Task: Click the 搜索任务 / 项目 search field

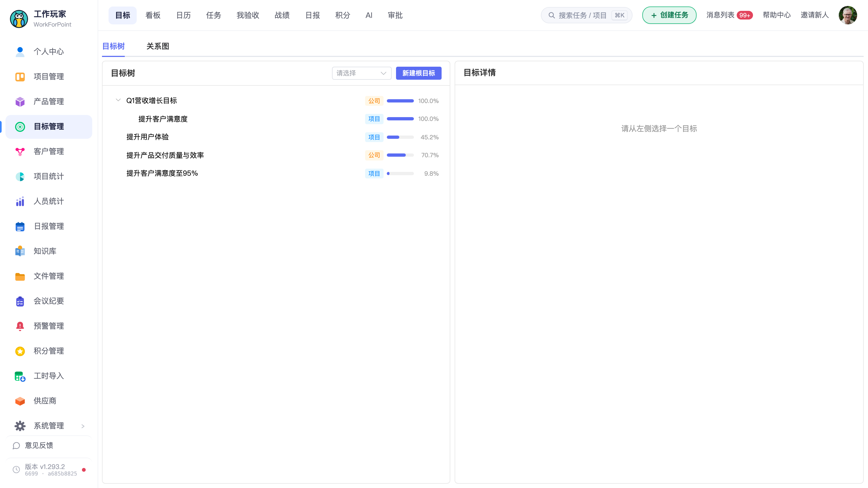Action: click(586, 15)
